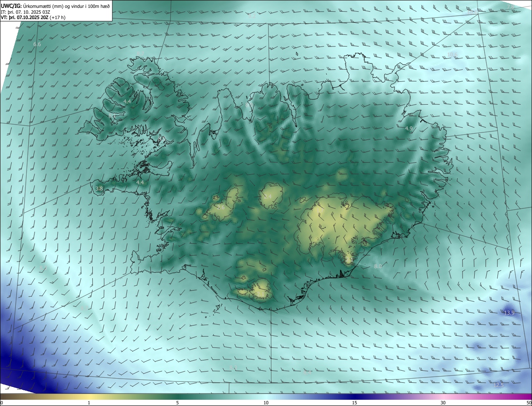The image size is (532, 406).
Task: Click the tick label "30" on the colour scale
Action: coord(443,403)
